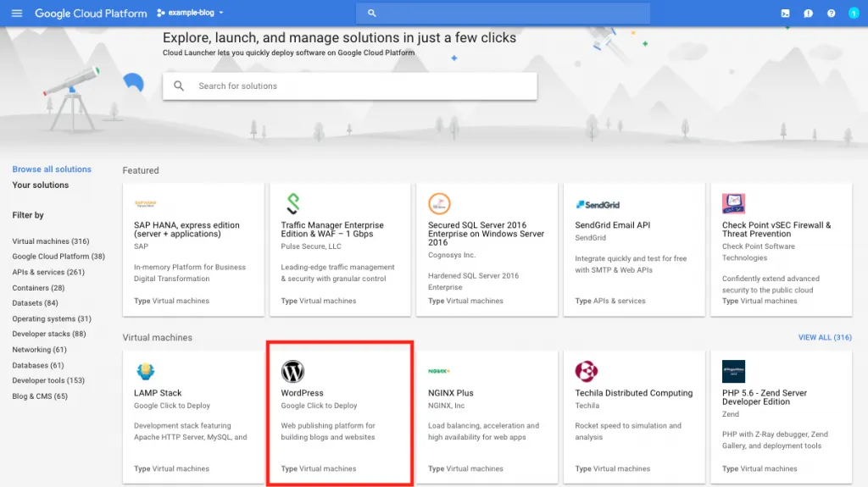The width and height of the screenshot is (868, 487).
Task: Filter by Developer stacks (88)
Action: [48, 334]
